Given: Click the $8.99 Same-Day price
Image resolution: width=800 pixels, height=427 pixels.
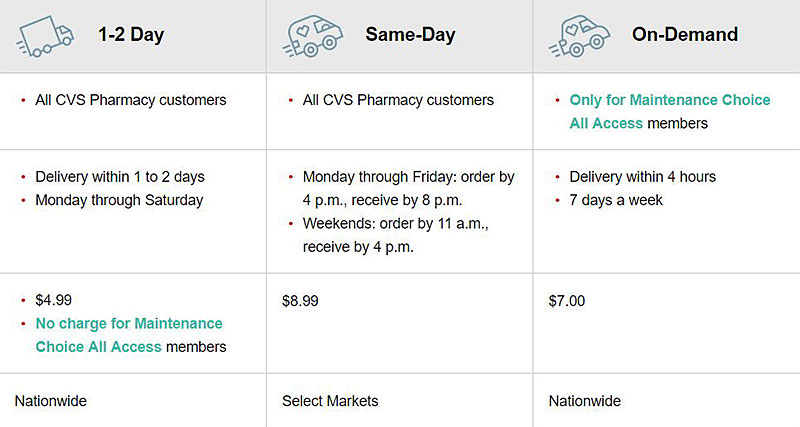Looking at the screenshot, I should tap(300, 300).
